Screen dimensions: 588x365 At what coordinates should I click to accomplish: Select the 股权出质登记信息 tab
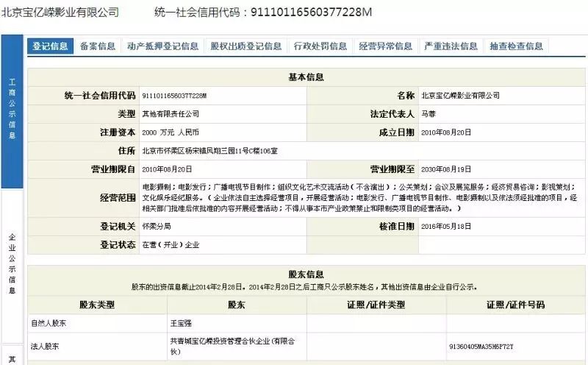coord(246,46)
